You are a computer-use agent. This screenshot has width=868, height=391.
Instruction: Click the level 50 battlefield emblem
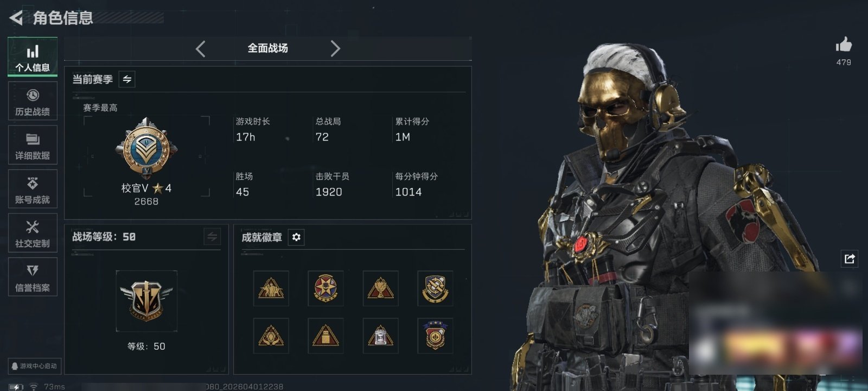pos(146,300)
